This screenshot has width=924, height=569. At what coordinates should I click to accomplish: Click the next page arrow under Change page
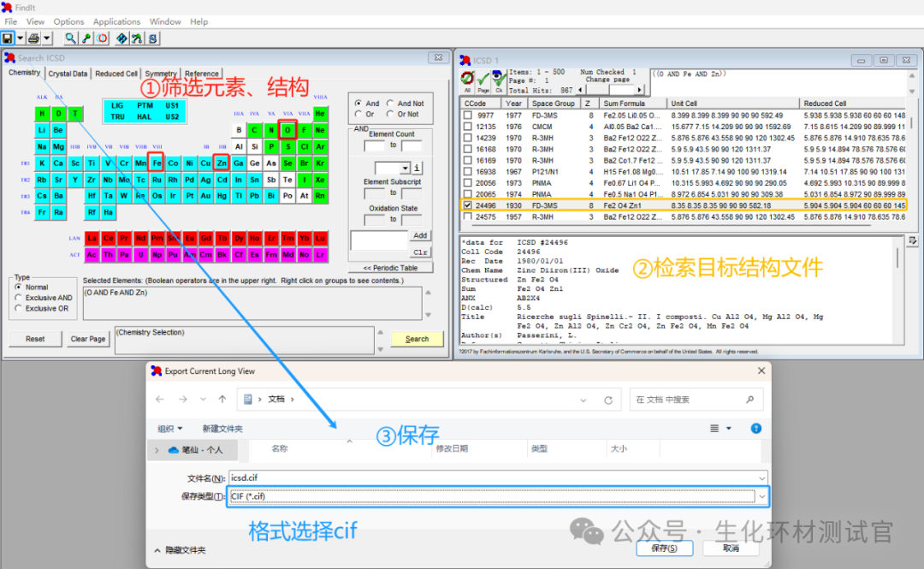[640, 90]
